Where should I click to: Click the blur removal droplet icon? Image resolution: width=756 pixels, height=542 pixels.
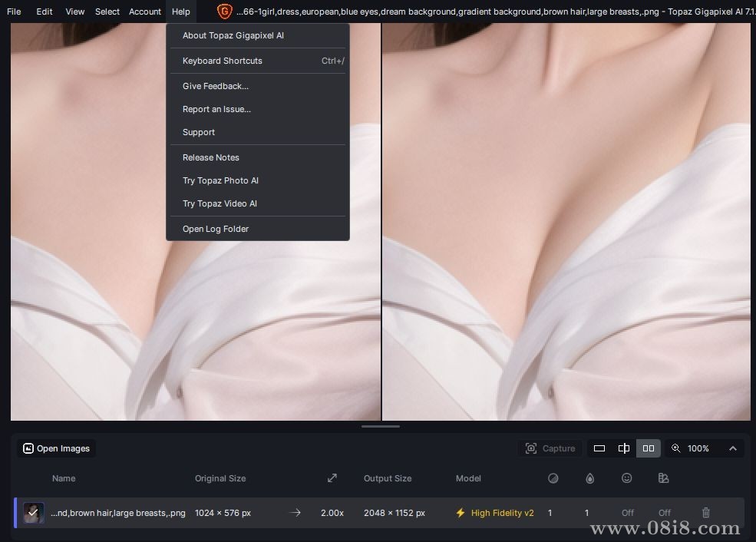pyautogui.click(x=589, y=478)
